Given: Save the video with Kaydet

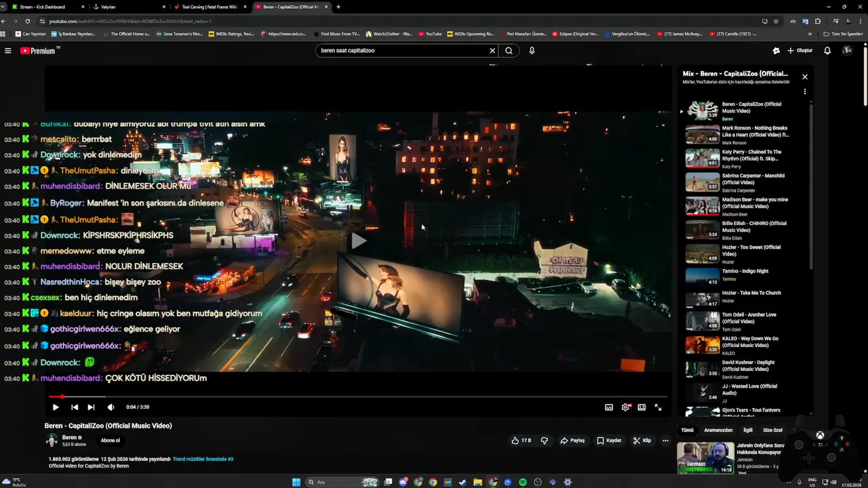Looking at the screenshot, I should [609, 441].
